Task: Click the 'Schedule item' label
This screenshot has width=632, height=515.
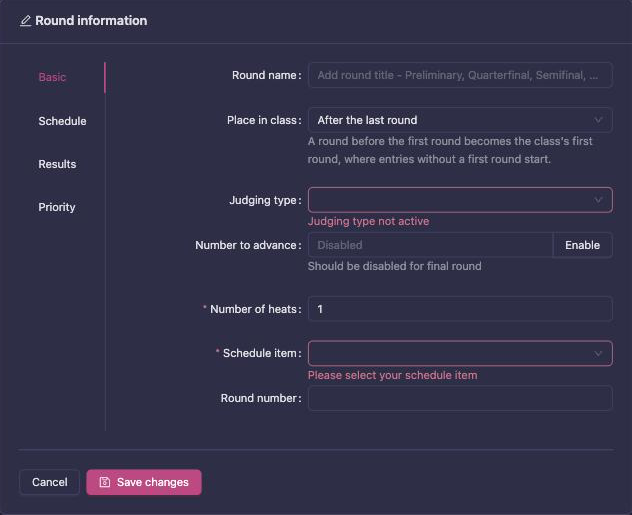Action: (260, 353)
